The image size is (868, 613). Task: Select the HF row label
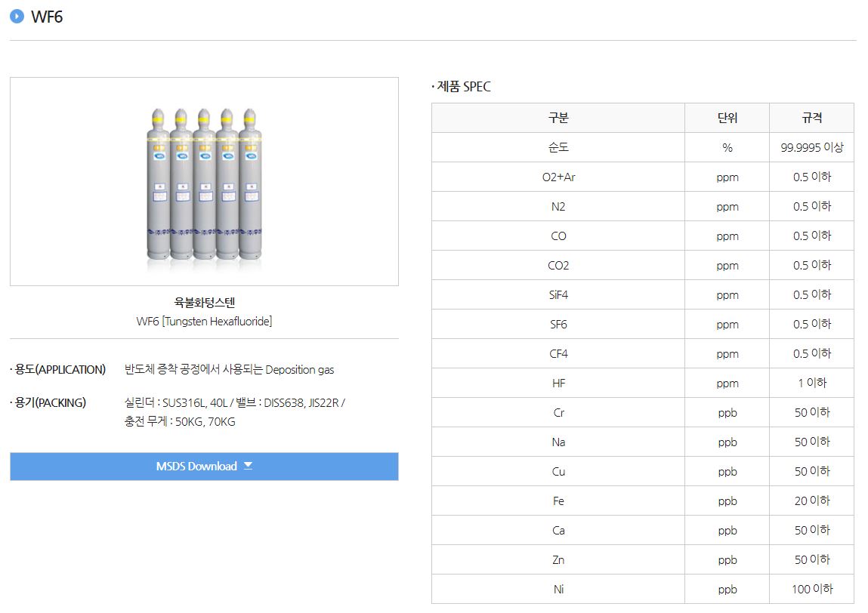[558, 383]
